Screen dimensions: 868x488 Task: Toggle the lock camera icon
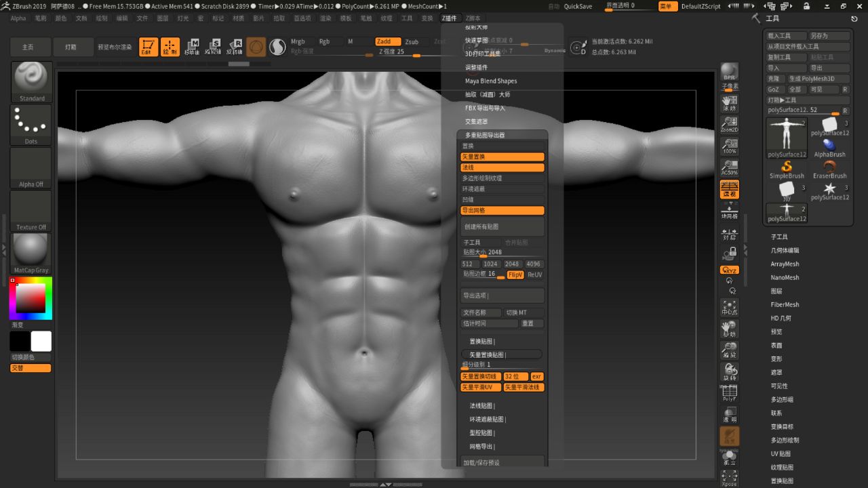[730, 253]
